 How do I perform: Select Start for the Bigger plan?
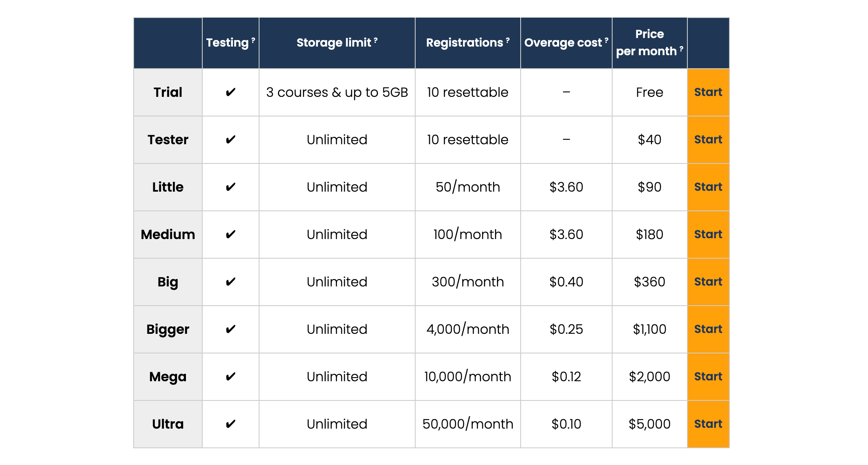708,329
